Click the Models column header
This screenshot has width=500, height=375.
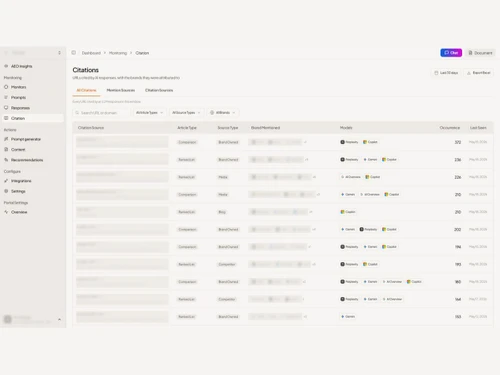pos(346,128)
